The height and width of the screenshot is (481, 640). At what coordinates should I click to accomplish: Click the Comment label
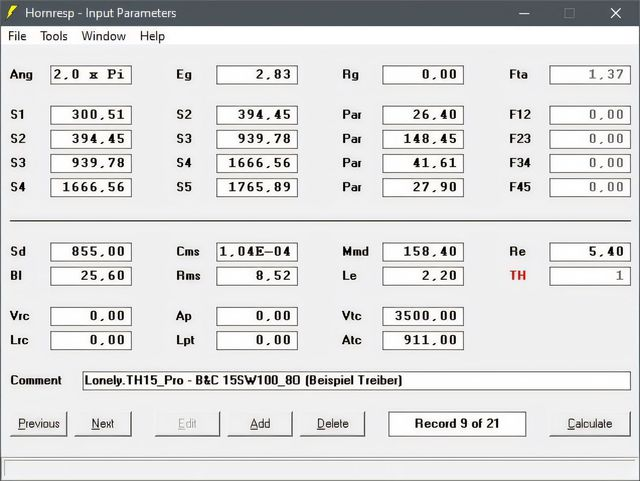[x=36, y=381]
